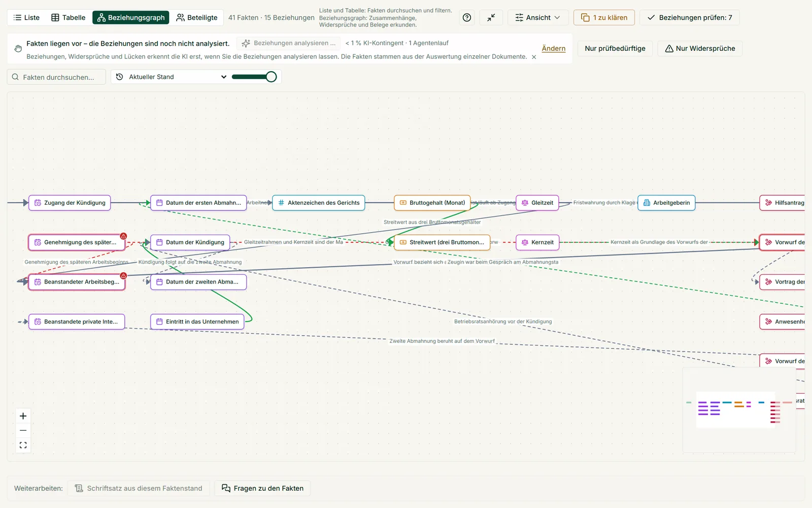This screenshot has height=508, width=812.
Task: Click the collapse arrows icon in the top toolbar
Action: (x=491, y=18)
